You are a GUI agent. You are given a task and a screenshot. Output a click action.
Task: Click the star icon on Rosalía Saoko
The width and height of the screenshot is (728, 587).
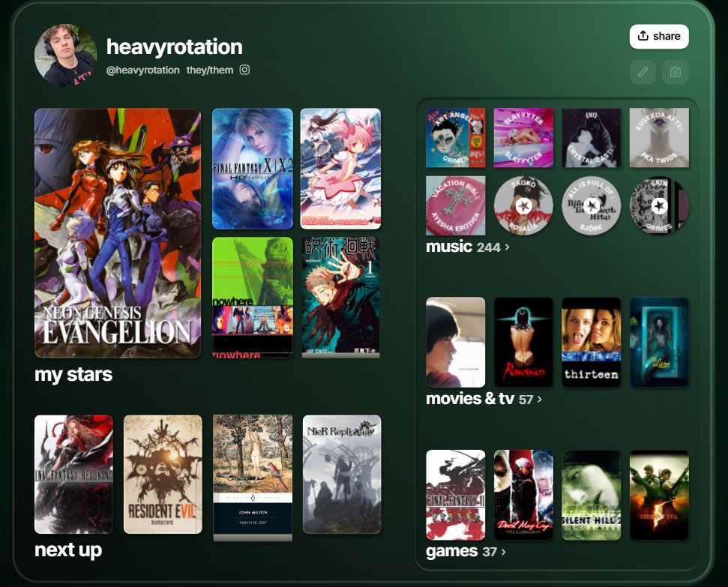524,205
